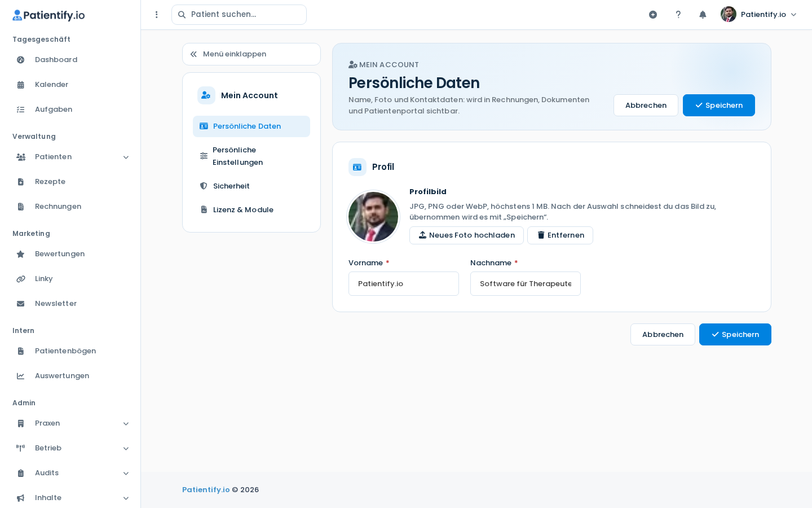Open the Patientify.io user account dropdown

point(759,15)
